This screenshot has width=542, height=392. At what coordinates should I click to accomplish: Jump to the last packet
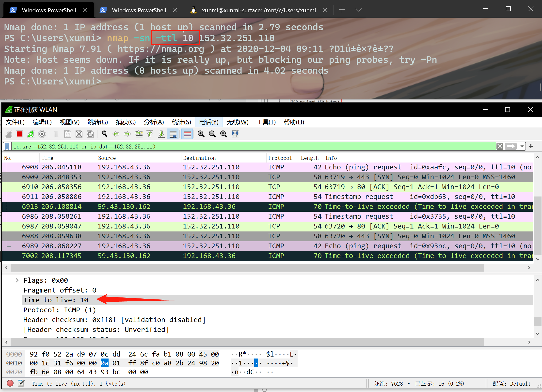tap(161, 134)
